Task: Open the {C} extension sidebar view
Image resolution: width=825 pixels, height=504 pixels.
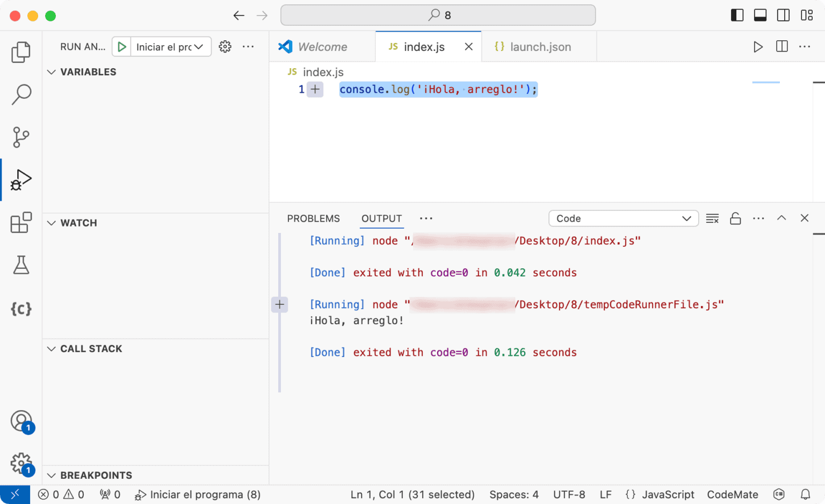Action: pos(20,309)
